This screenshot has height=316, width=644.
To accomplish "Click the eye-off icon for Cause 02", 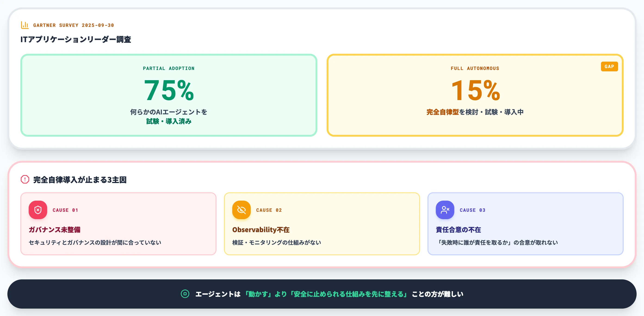I will click(241, 210).
